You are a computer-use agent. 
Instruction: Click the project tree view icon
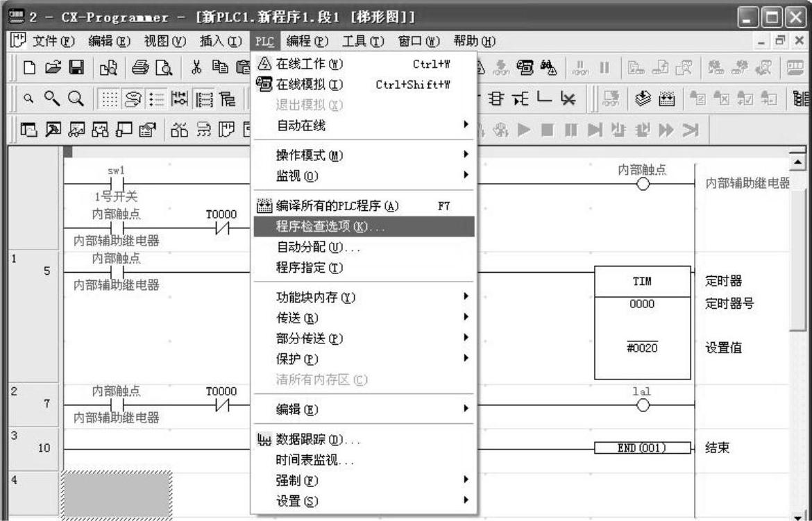[x=228, y=99]
